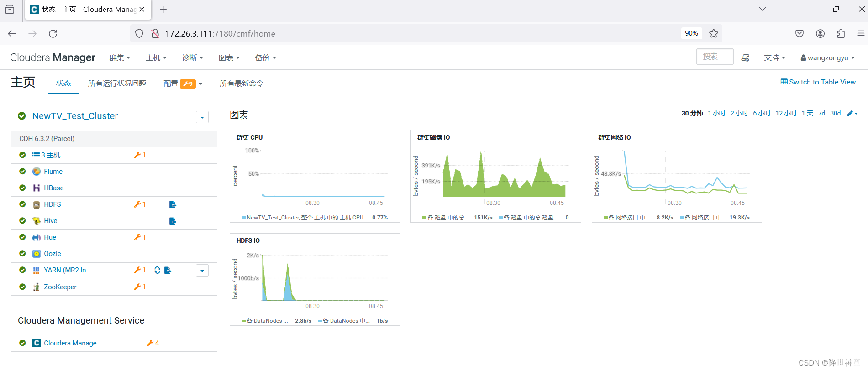This screenshot has height=371, width=868.
Task: Click the Firefox bookmark star icon
Action: pos(714,33)
